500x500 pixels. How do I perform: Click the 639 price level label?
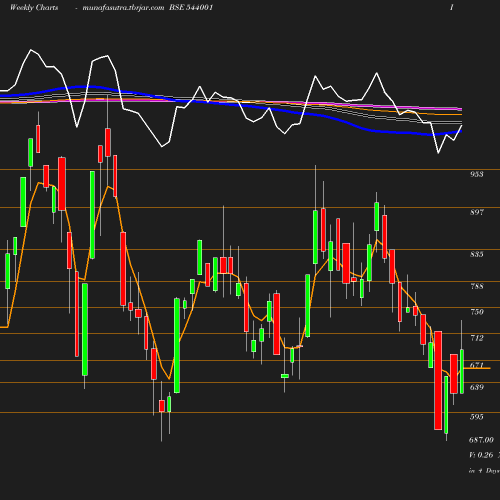tap(477, 387)
